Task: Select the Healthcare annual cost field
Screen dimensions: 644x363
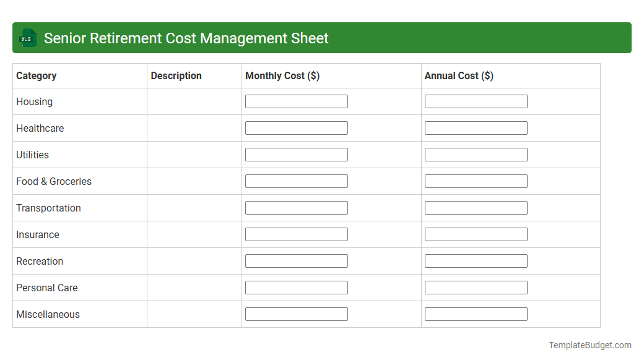Action: 476,127
